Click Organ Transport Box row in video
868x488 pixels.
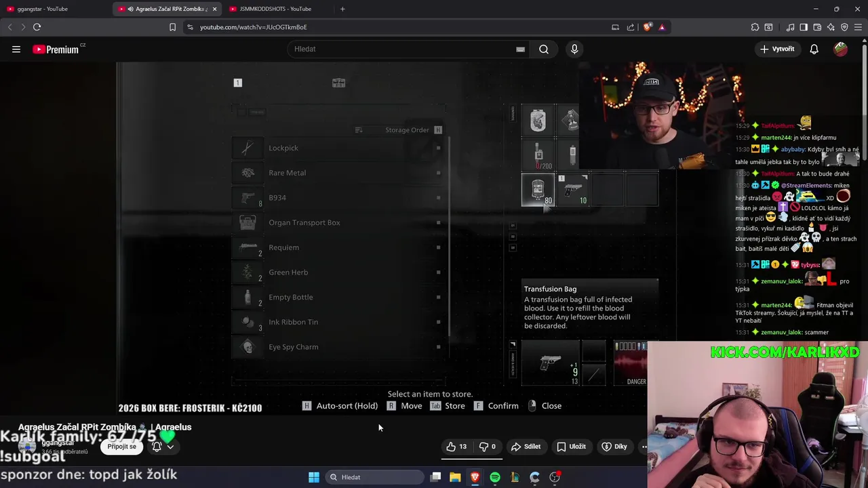click(339, 222)
